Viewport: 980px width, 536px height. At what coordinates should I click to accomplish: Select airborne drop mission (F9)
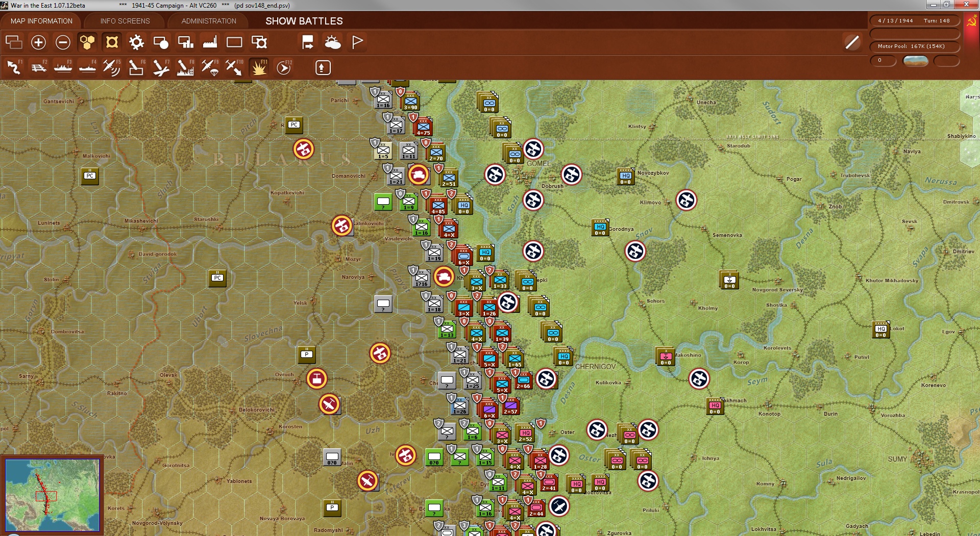210,67
